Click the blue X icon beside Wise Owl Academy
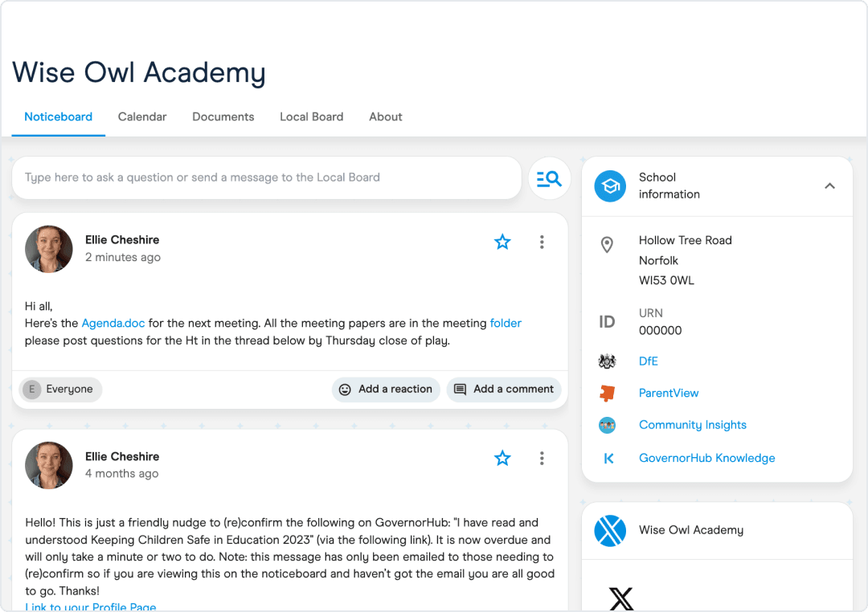The width and height of the screenshot is (868, 612). pyautogui.click(x=610, y=531)
